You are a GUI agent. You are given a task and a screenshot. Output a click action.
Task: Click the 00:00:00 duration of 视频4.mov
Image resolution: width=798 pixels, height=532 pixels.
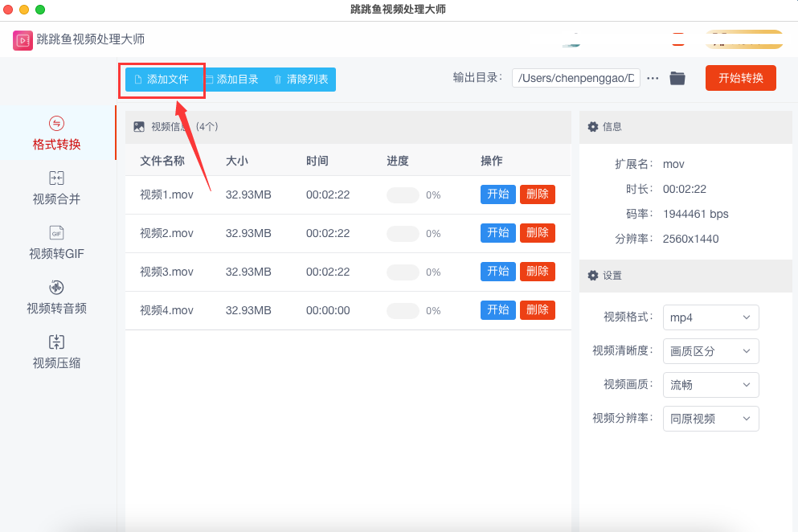click(x=328, y=310)
